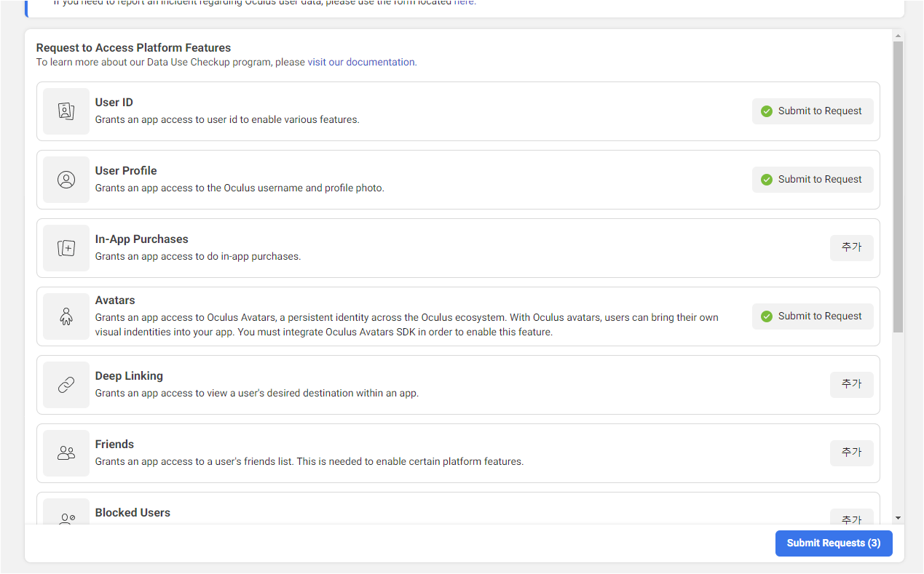Click the 'User ID' title text
This screenshot has width=924, height=574.
tap(114, 103)
